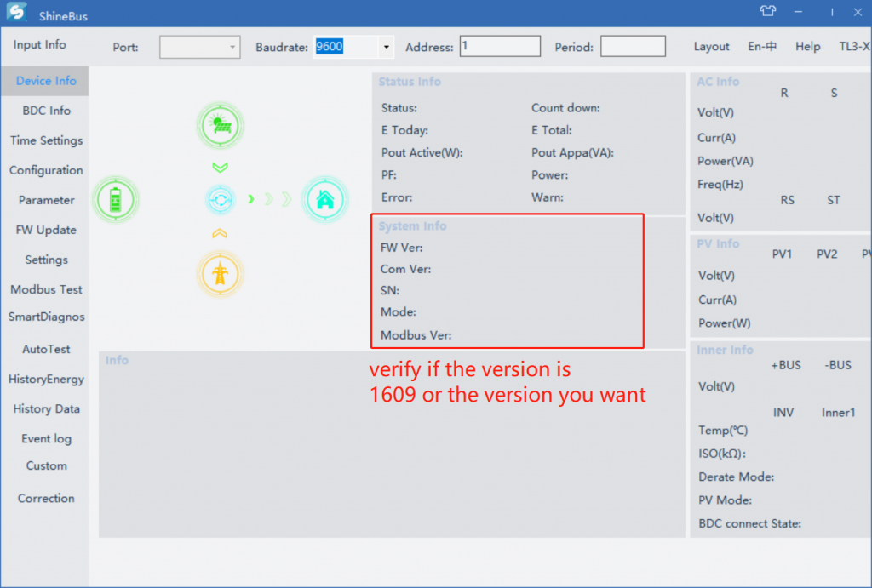Click the yellow up-chevron flow arrow

[220, 233]
